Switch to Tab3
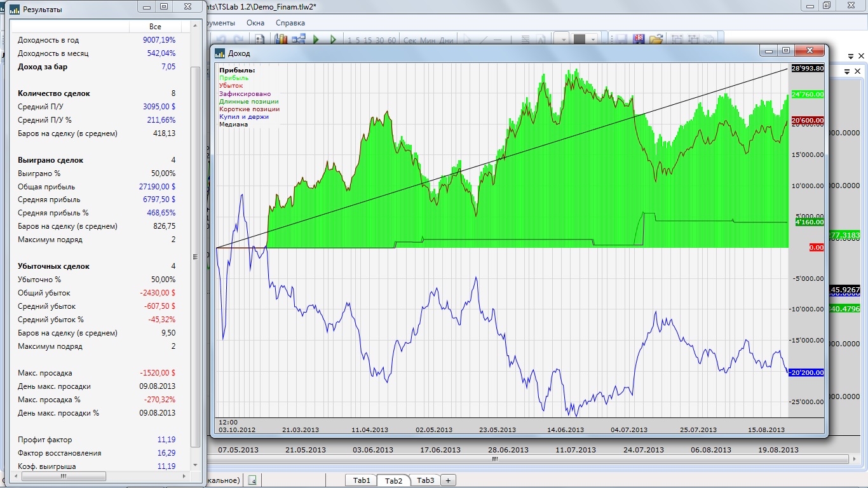 point(426,480)
